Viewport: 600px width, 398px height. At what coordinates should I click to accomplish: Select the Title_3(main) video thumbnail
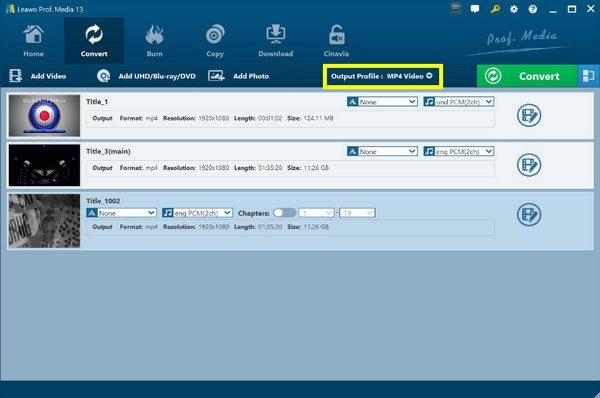[44, 165]
